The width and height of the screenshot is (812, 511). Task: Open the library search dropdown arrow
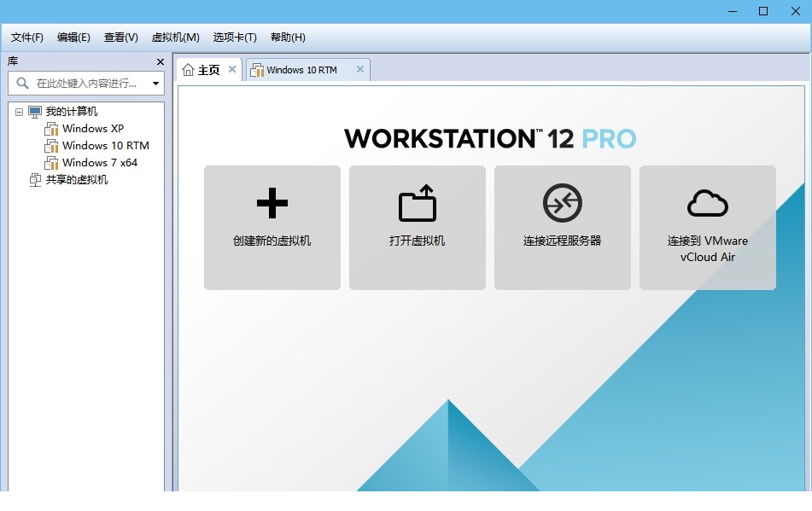(155, 84)
